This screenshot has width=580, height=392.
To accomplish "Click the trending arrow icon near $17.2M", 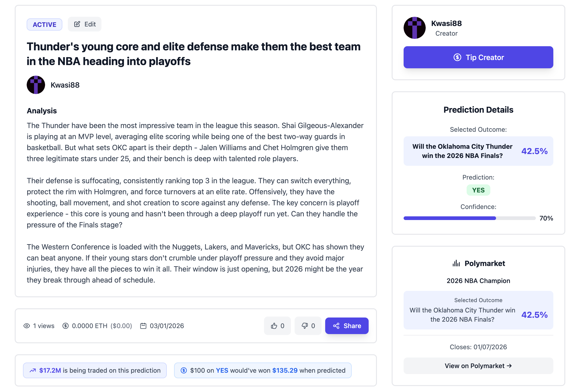I will 33,370.
